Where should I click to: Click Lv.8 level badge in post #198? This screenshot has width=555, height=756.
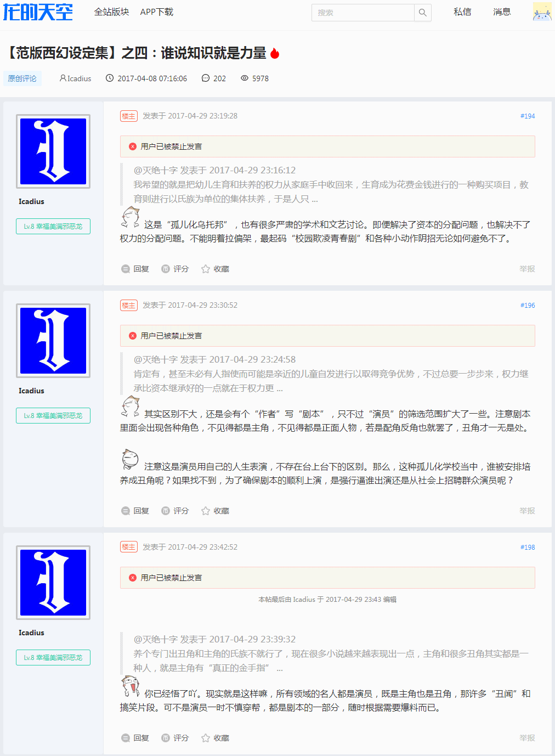coord(53,657)
